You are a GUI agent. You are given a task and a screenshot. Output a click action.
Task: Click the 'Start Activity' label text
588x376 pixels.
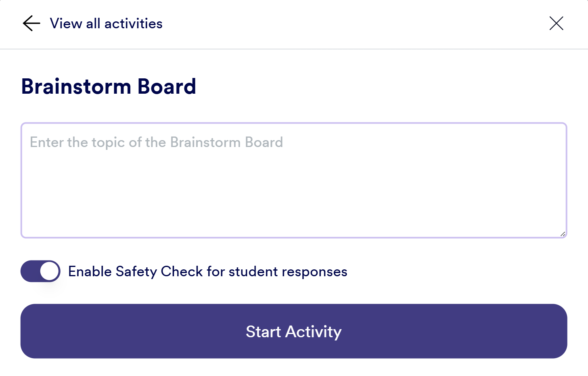[x=293, y=332]
